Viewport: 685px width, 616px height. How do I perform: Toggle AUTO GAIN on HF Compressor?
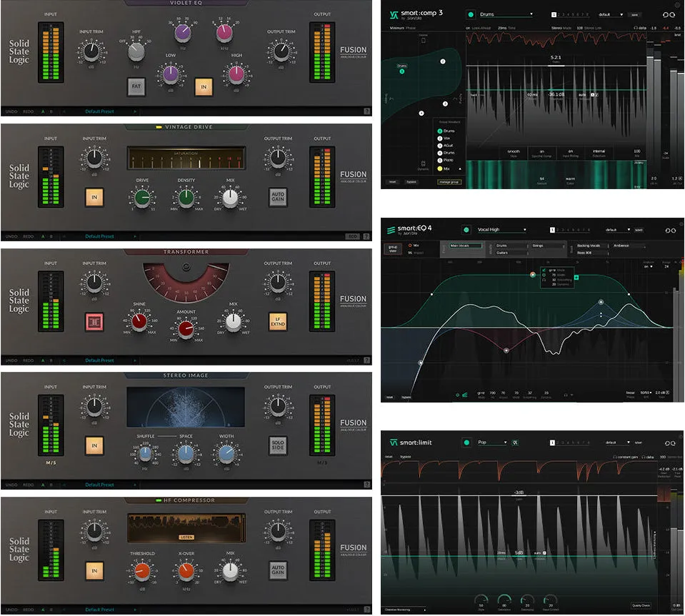point(278,570)
